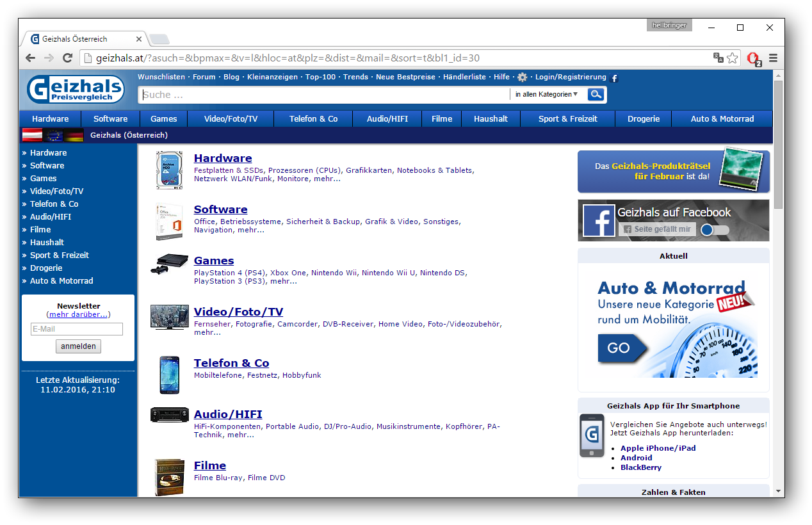Click the Geizhals app phone icon
This screenshot has width=812, height=525.
coord(592,435)
